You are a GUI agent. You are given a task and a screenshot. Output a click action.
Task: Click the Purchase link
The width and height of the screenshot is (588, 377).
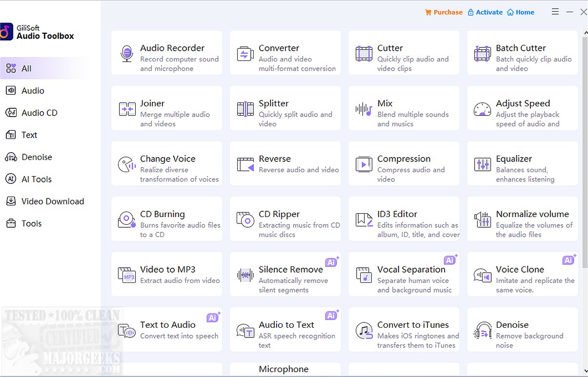[443, 12]
